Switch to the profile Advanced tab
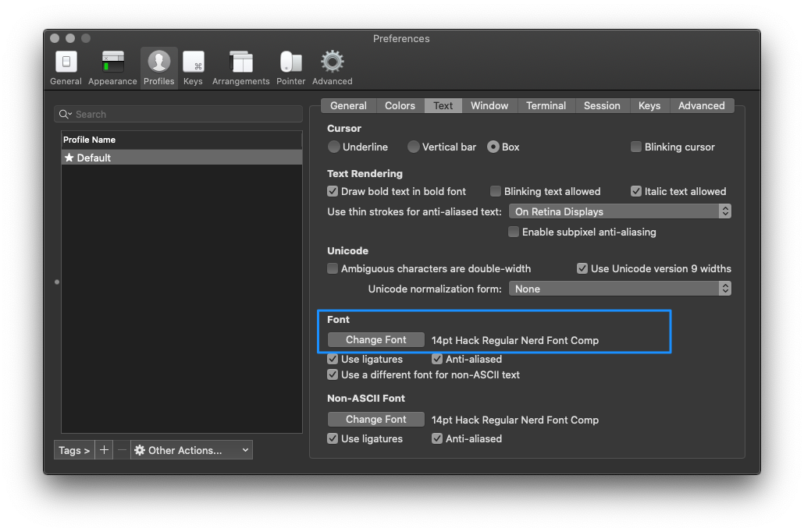The image size is (804, 532). click(x=702, y=105)
